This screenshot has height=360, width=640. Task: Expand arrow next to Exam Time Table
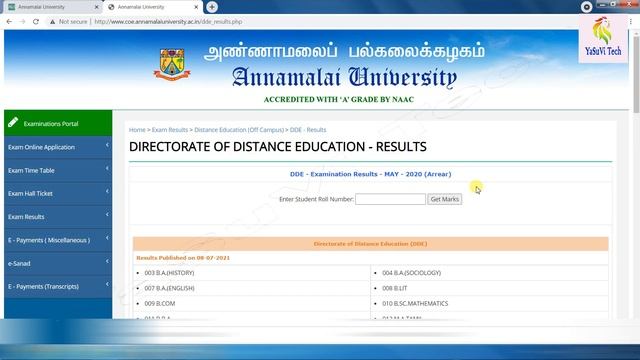[x=107, y=169]
